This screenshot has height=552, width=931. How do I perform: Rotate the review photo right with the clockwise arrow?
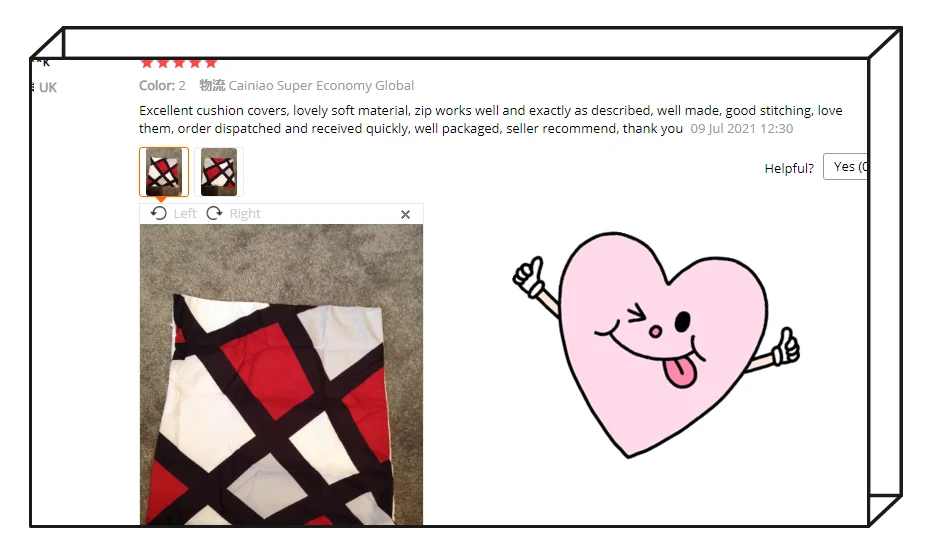point(214,213)
